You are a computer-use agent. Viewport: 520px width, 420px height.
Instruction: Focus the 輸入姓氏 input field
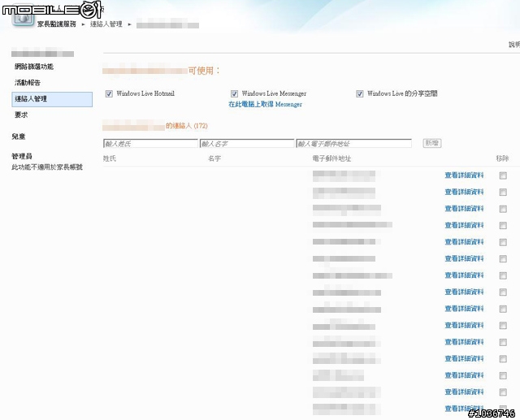(x=150, y=144)
